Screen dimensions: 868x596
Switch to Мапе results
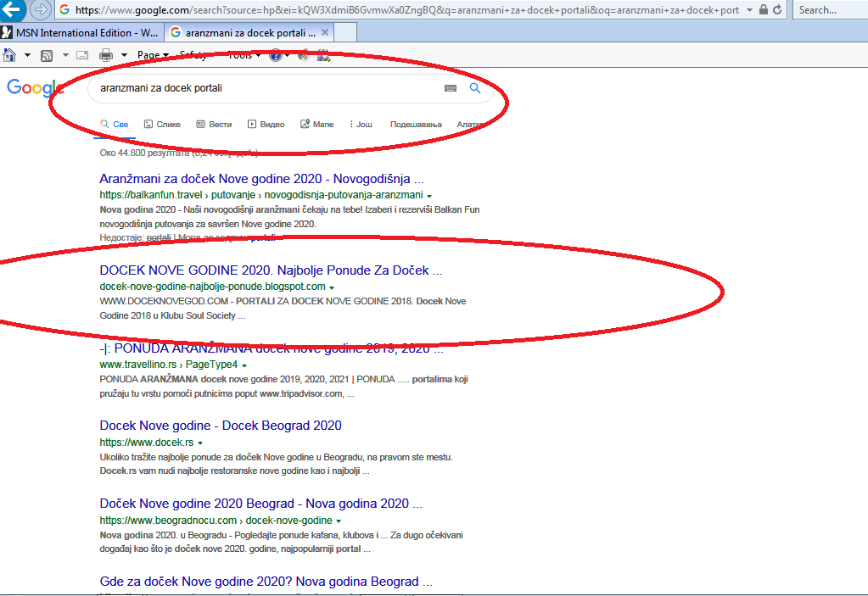click(x=317, y=125)
